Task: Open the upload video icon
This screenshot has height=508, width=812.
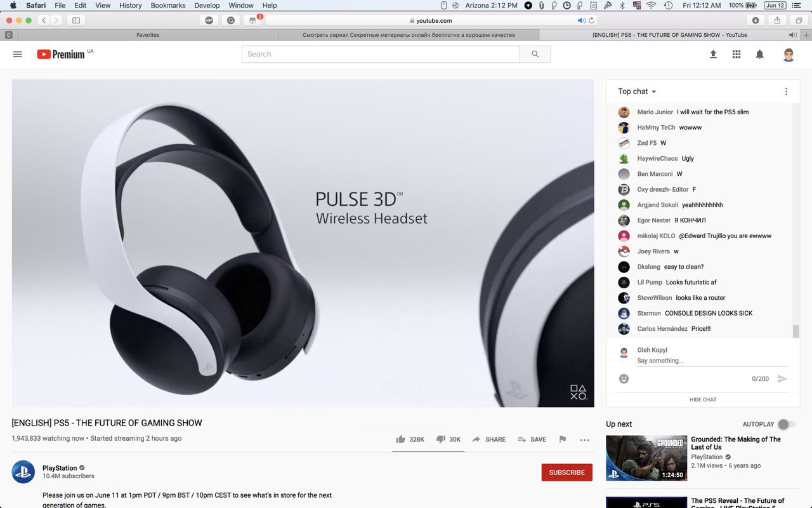Action: point(713,55)
